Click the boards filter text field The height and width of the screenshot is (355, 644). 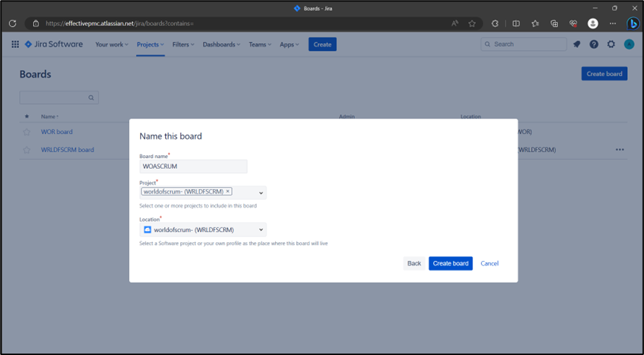pos(59,98)
